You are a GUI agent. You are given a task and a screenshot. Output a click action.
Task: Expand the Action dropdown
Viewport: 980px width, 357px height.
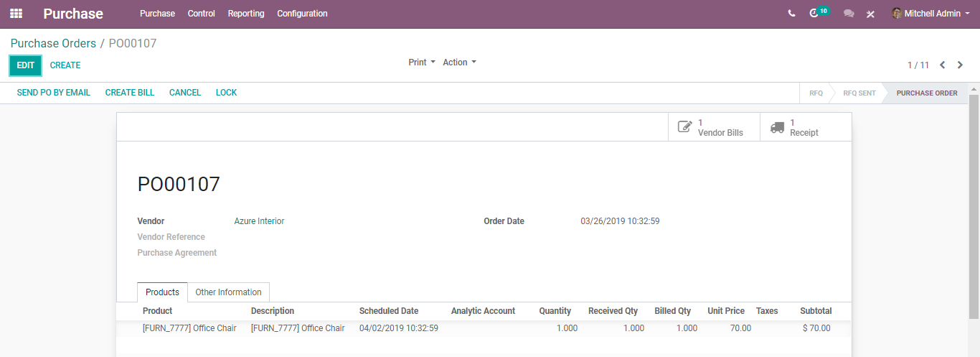[459, 62]
